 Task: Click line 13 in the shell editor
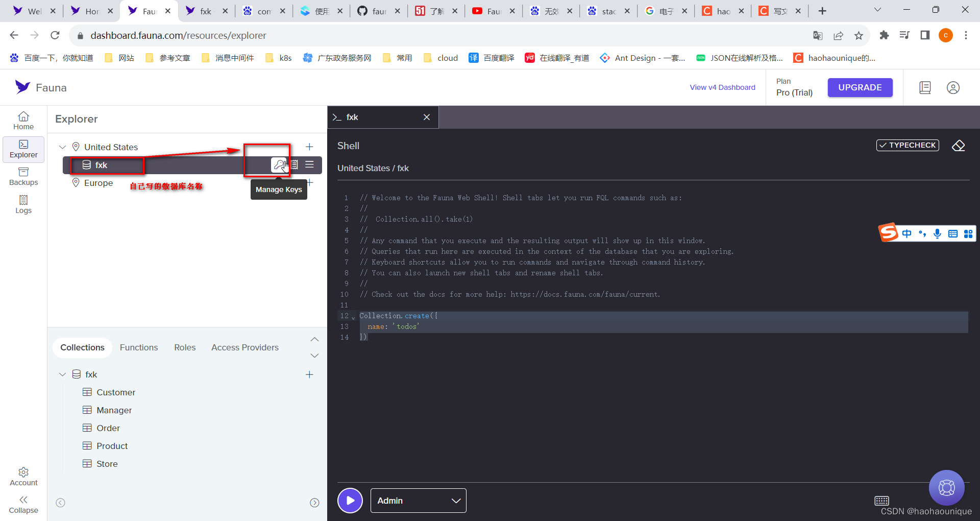click(664, 327)
